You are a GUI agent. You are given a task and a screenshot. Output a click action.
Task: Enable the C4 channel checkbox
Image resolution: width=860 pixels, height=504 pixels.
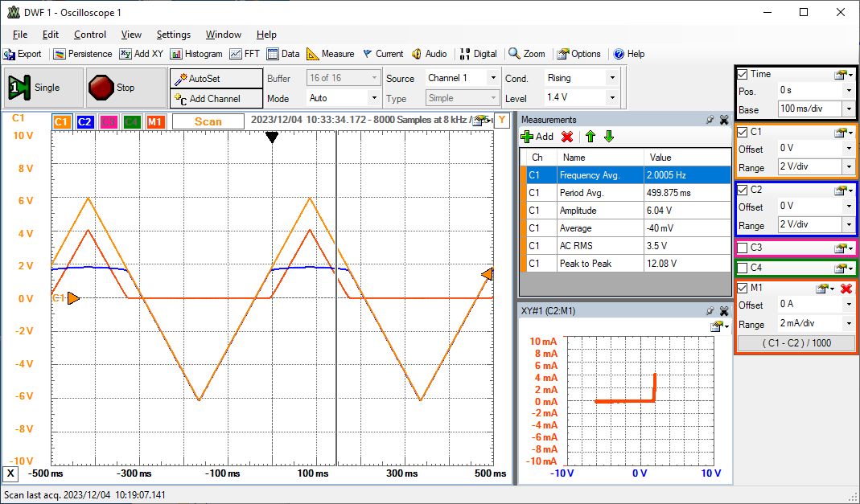pos(743,268)
